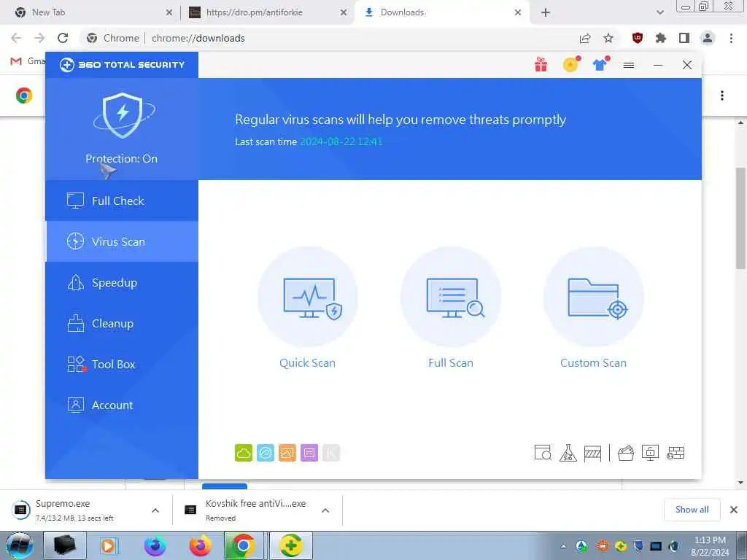747x560 pixels.
Task: Open the media player taskbar icon
Action: point(108,545)
